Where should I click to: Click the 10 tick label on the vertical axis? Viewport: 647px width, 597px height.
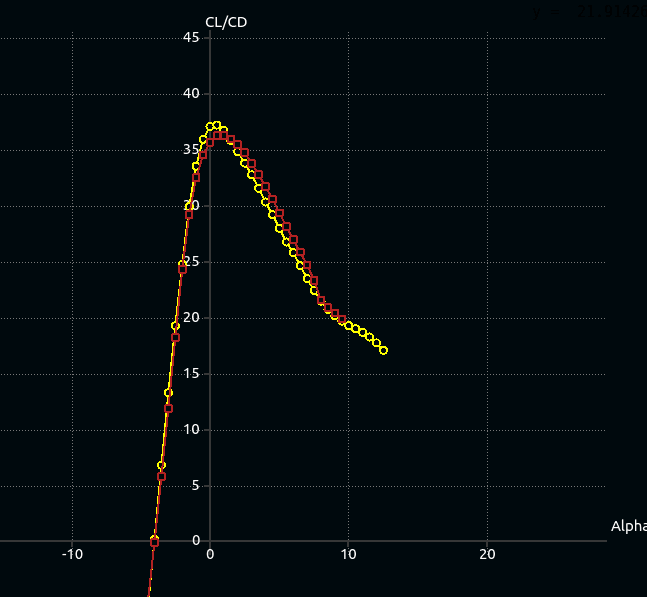(x=191, y=430)
